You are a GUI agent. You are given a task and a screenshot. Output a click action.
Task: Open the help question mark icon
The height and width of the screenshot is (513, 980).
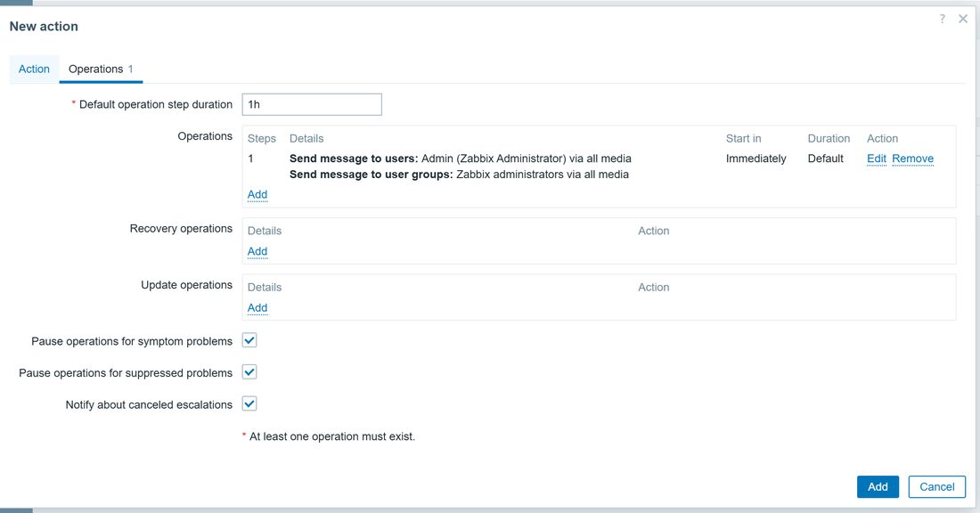click(942, 19)
